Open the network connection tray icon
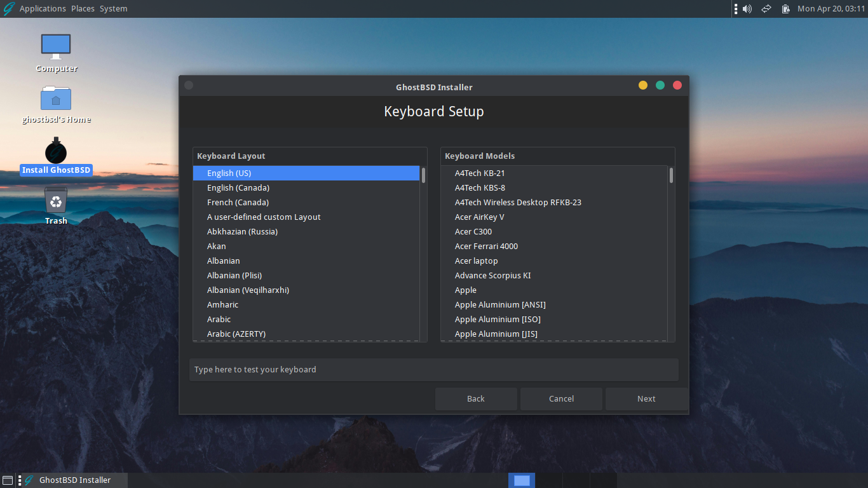The width and height of the screenshot is (868, 488). pyautogui.click(x=766, y=9)
